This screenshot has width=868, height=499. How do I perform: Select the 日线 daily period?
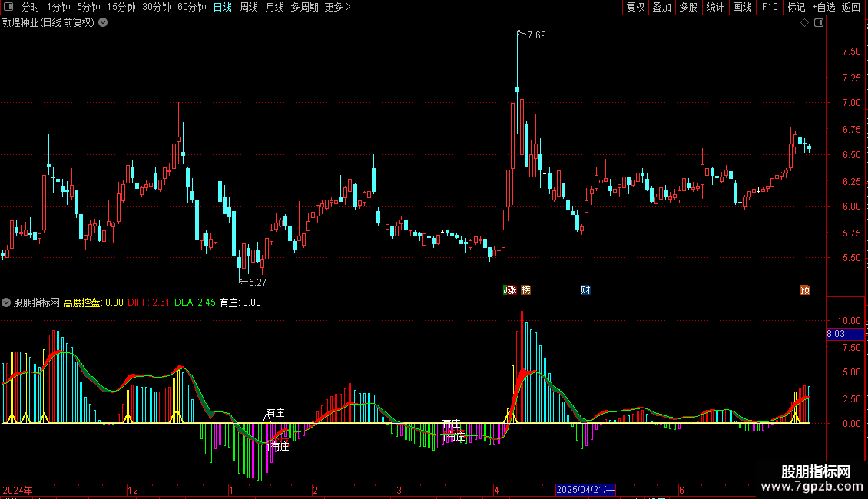[223, 7]
